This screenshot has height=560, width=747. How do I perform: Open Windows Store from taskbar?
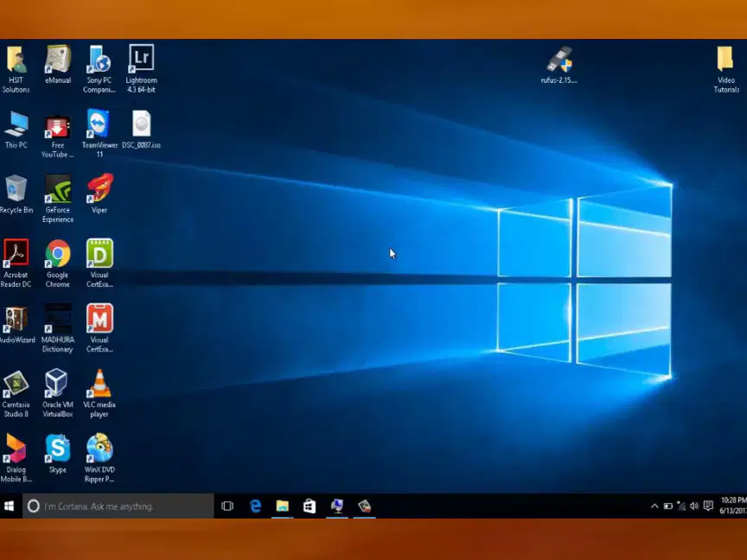click(310, 506)
